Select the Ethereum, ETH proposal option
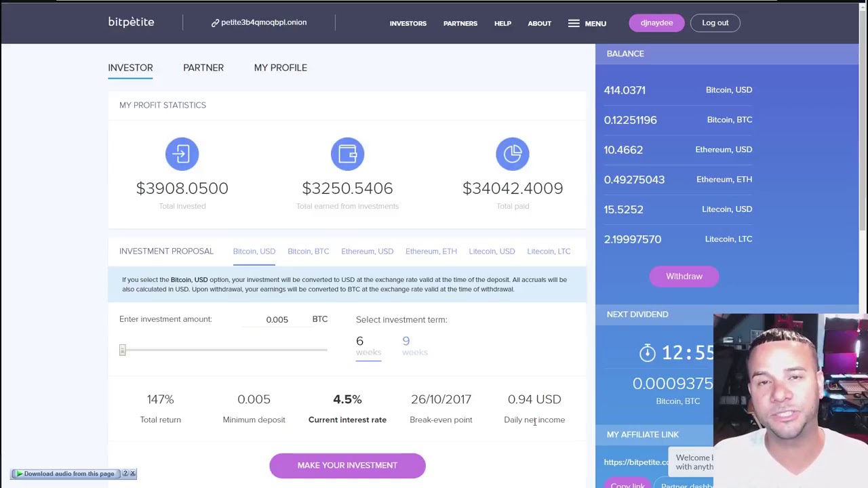This screenshot has height=488, width=868. 431,251
